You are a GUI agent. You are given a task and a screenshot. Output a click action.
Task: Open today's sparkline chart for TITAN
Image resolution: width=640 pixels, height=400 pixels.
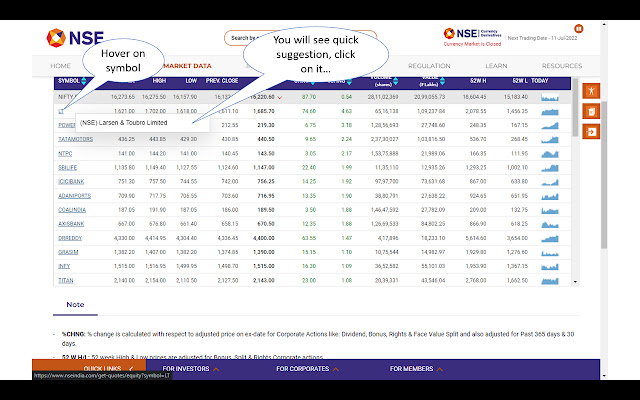[x=549, y=281]
